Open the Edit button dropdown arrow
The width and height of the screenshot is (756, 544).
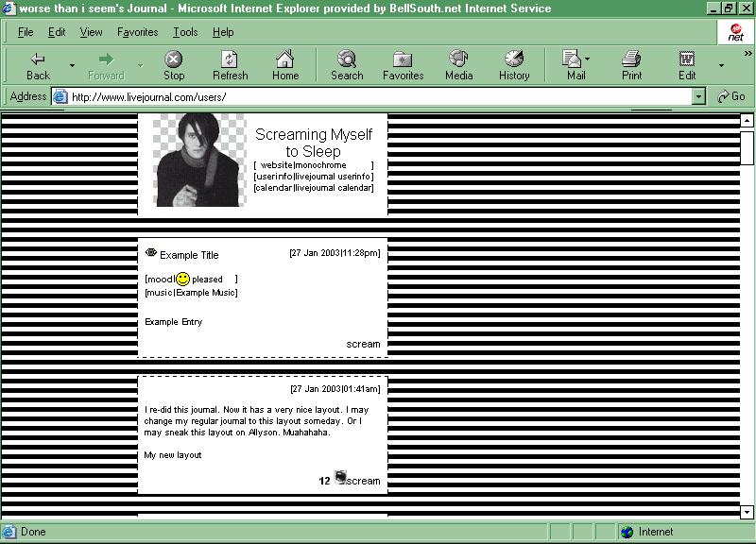coord(721,65)
